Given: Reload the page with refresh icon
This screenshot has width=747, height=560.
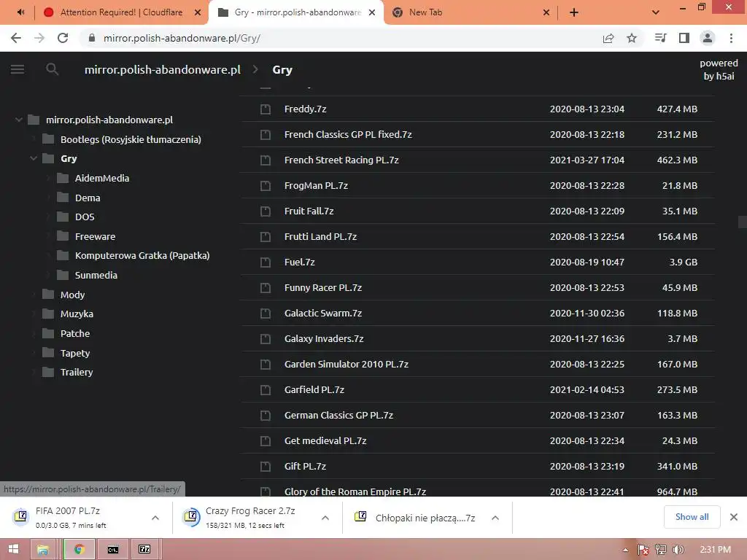Looking at the screenshot, I should [63, 38].
